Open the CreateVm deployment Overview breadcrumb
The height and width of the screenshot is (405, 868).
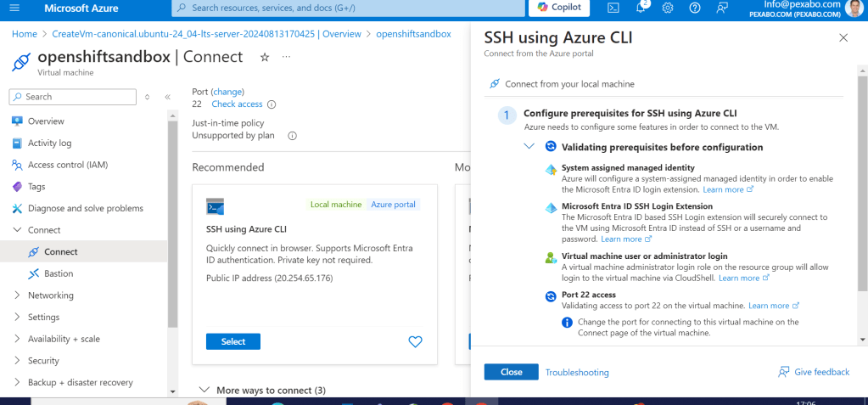click(x=206, y=34)
